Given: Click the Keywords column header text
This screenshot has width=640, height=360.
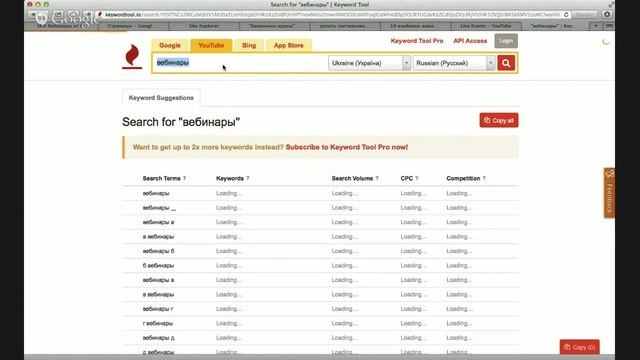Looking at the screenshot, I should point(230,178).
